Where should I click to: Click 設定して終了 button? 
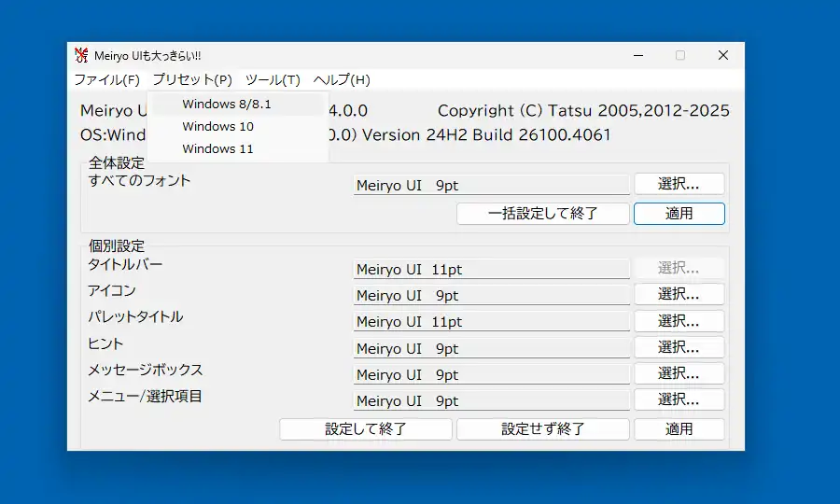(366, 429)
